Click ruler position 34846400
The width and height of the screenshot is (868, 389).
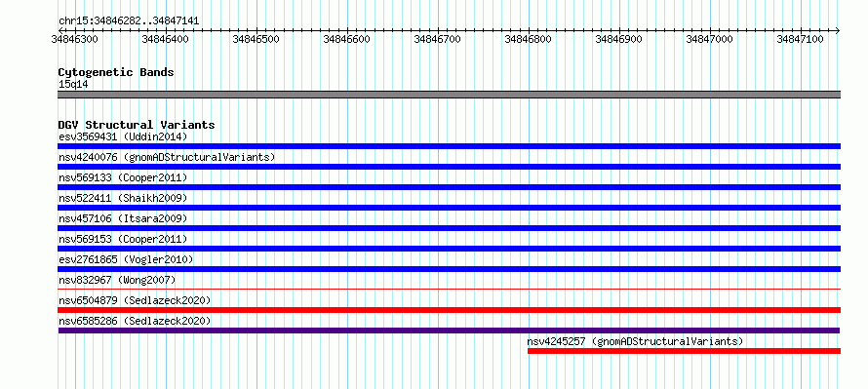click(x=165, y=39)
